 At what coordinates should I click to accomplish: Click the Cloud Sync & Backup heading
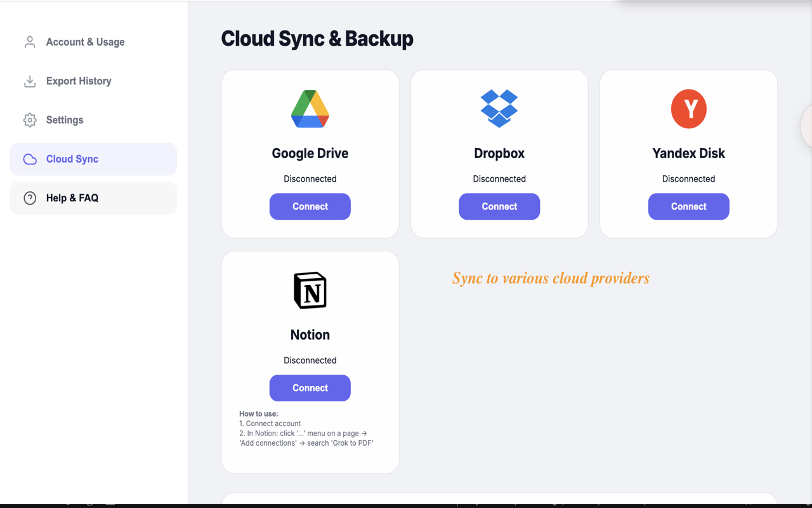pos(317,39)
